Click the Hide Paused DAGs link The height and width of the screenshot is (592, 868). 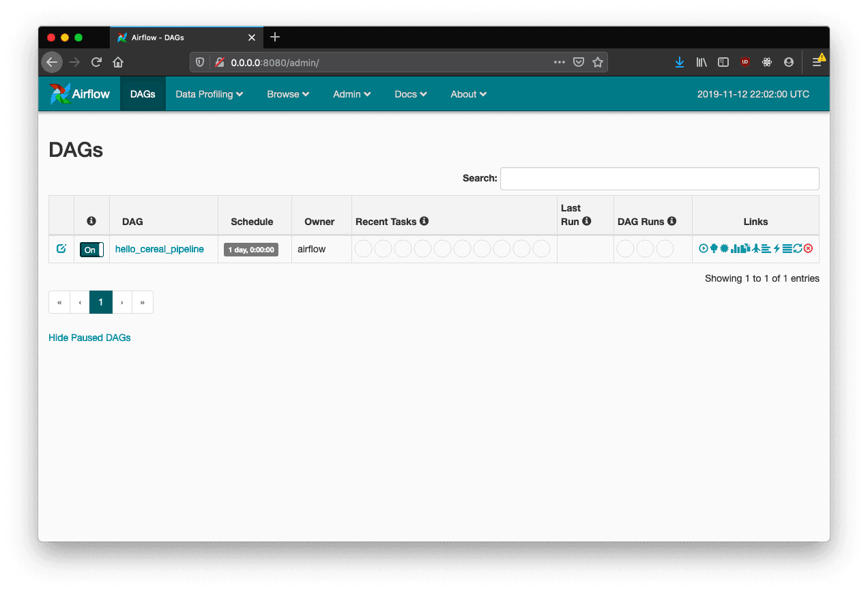(x=89, y=338)
